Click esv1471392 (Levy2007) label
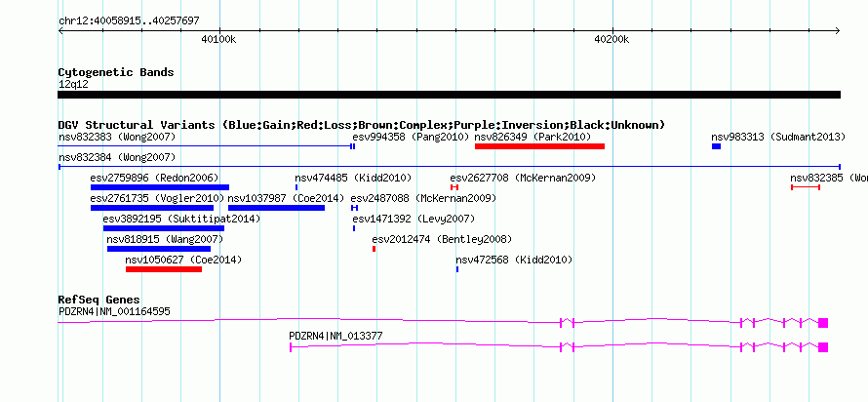The image size is (868, 402). click(x=414, y=219)
